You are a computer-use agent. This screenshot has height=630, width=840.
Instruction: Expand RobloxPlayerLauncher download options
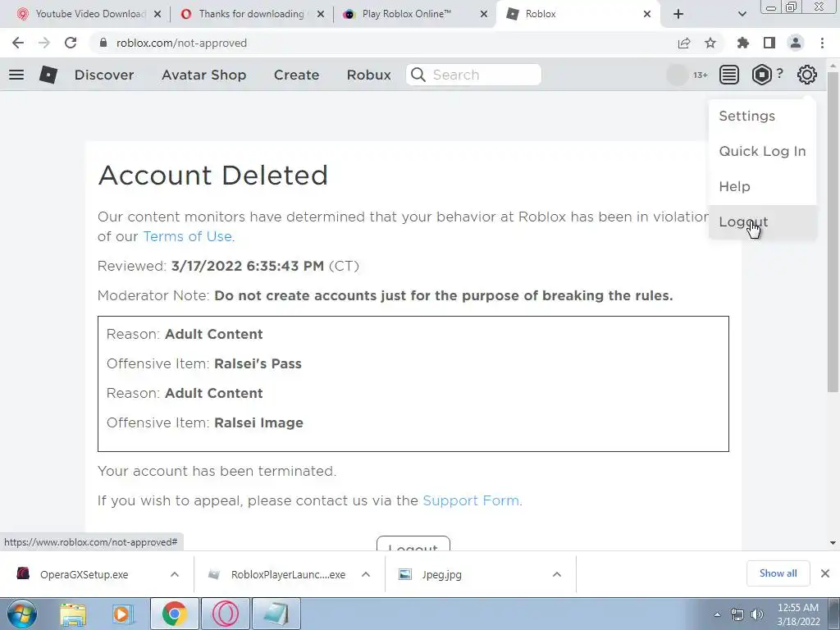tap(366, 574)
